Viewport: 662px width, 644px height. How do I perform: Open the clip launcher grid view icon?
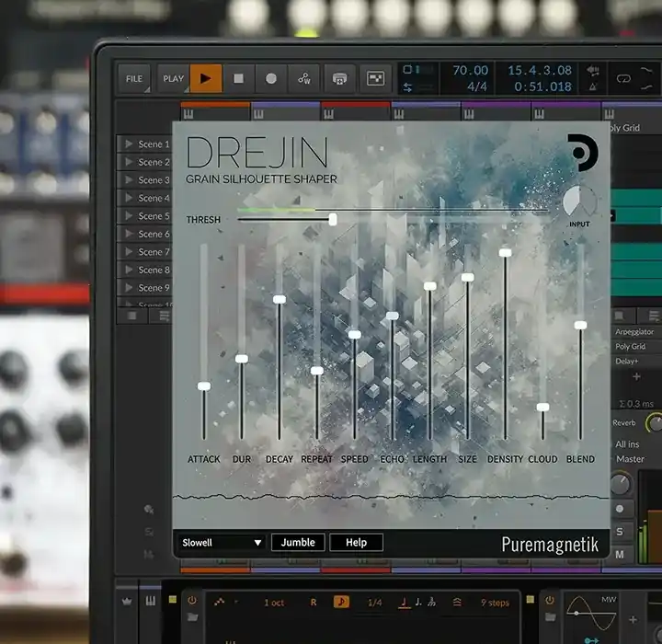tap(375, 78)
